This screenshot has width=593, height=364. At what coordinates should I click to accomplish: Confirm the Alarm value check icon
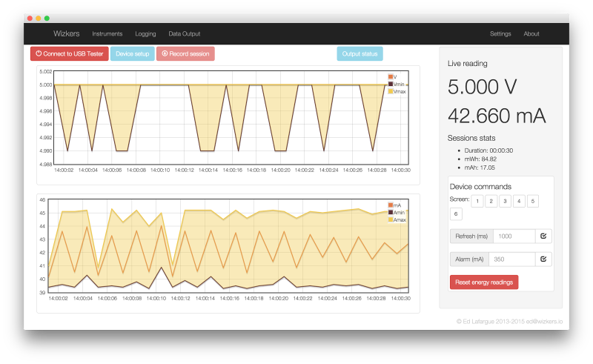click(543, 259)
